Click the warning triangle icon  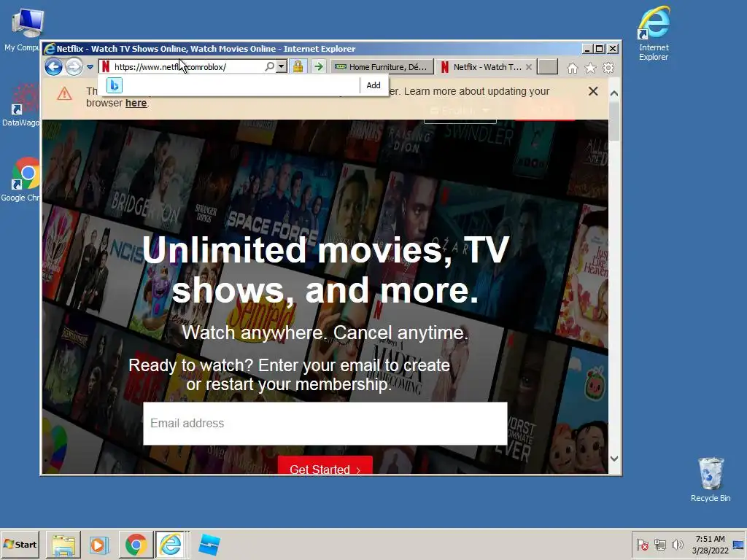click(65, 93)
